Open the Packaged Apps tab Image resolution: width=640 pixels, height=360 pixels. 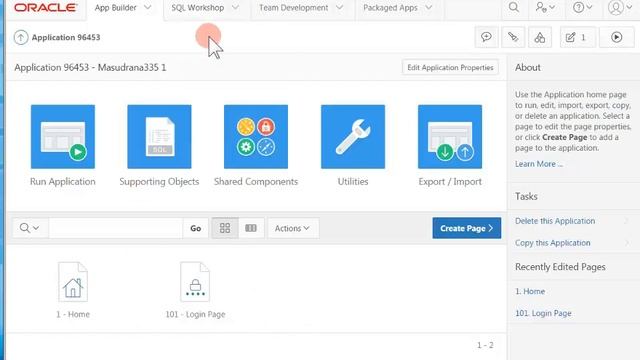[390, 8]
